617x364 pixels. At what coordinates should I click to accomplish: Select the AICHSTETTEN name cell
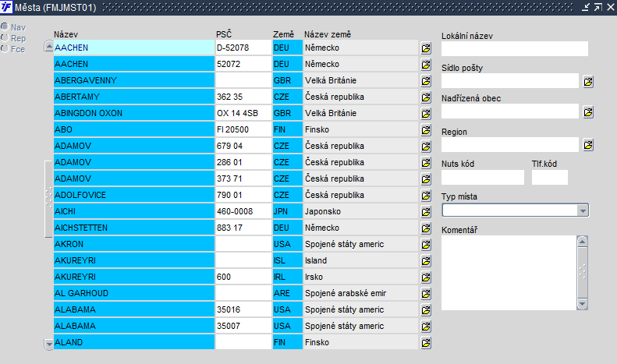click(x=134, y=228)
